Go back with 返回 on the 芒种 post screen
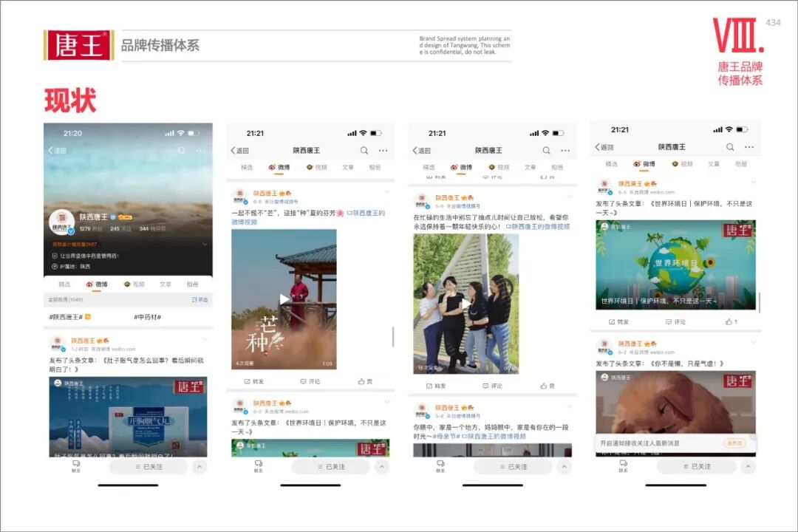This screenshot has width=798, height=532. pos(239,151)
